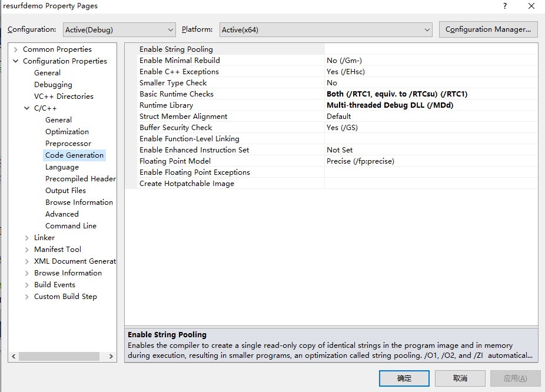Collapse the C/C++ tree node
Screen dimensions: 545x392
(27, 108)
